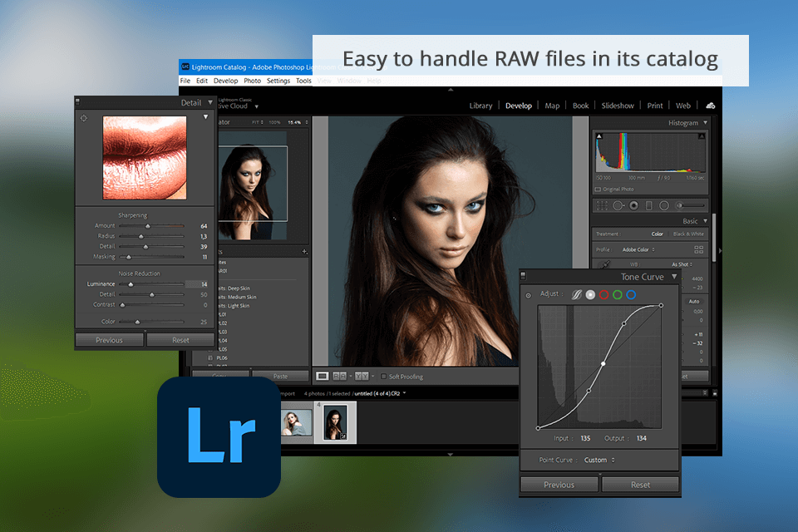Select the point curve white circle
This screenshot has height=532, width=798.
click(590, 295)
